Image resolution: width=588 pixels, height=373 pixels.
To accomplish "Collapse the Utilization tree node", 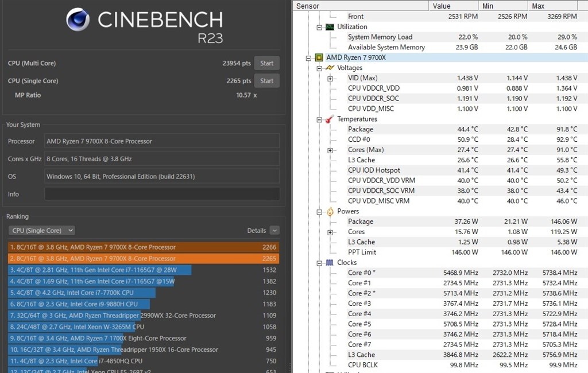I will click(x=319, y=28).
